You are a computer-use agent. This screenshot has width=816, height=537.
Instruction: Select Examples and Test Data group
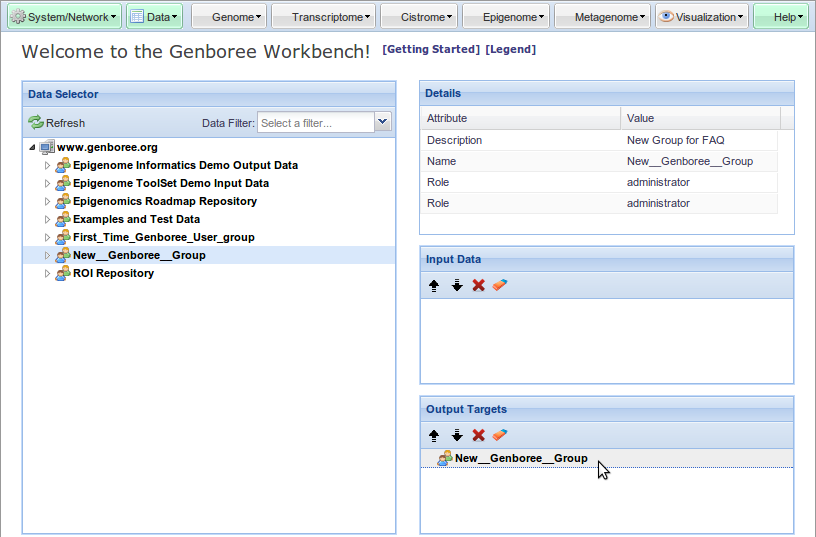coord(136,219)
